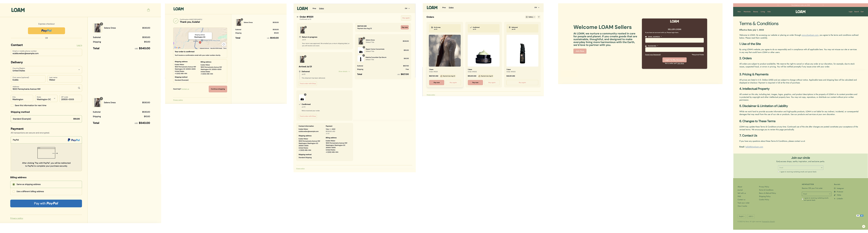This screenshot has width=868, height=233.
Task: Open EW account menu on Order #1001 page
Action: 407,8
